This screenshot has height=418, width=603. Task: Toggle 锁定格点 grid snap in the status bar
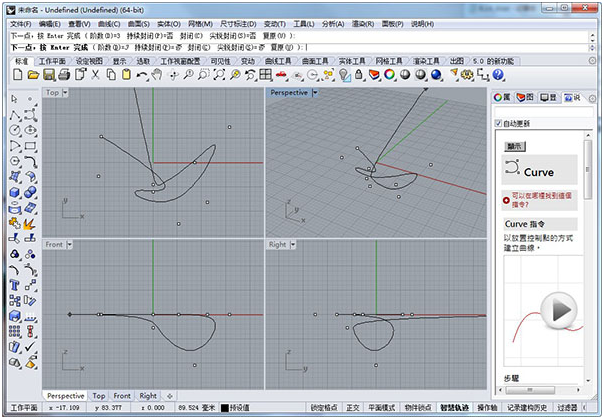pos(324,408)
